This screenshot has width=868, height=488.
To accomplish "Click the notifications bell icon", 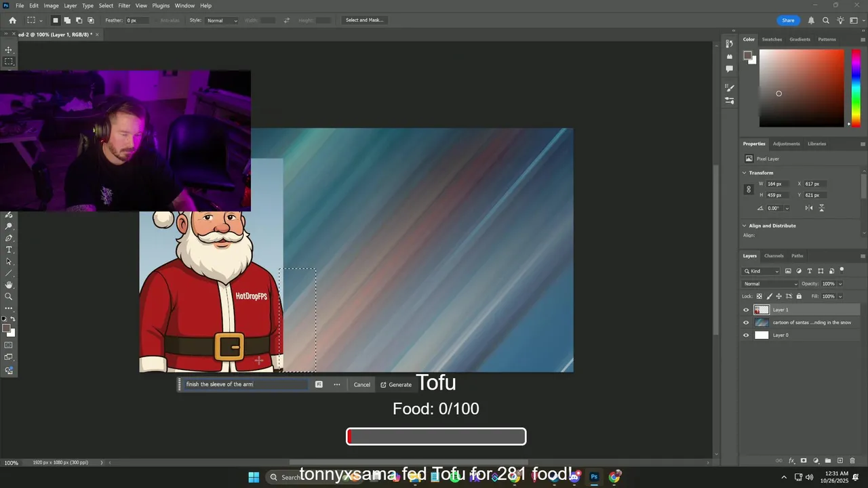I will point(812,20).
